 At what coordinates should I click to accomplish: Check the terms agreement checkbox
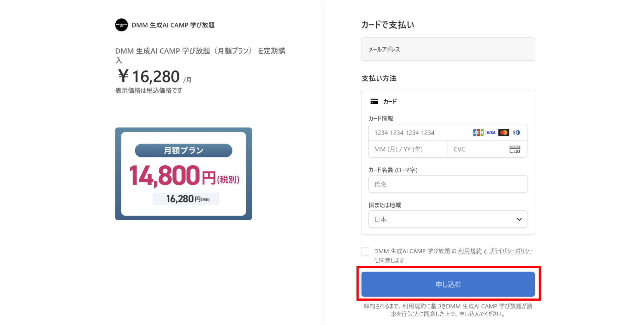tap(365, 251)
